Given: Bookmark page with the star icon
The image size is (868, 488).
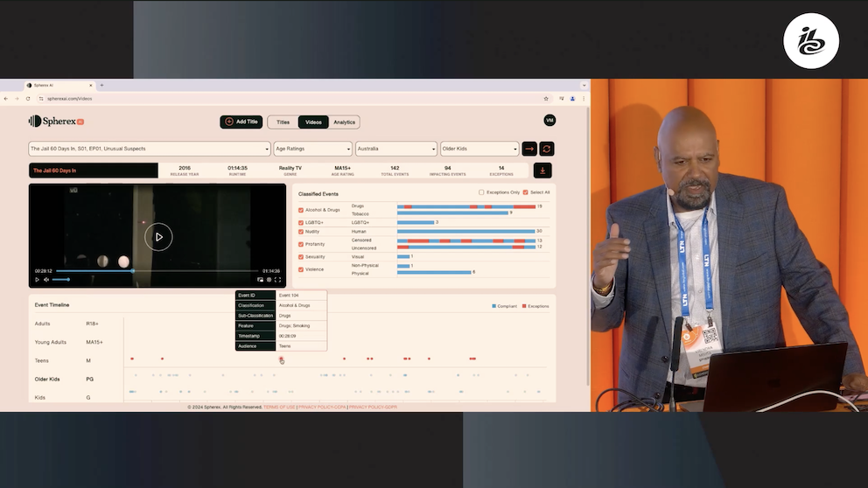Looking at the screenshot, I should [x=546, y=99].
